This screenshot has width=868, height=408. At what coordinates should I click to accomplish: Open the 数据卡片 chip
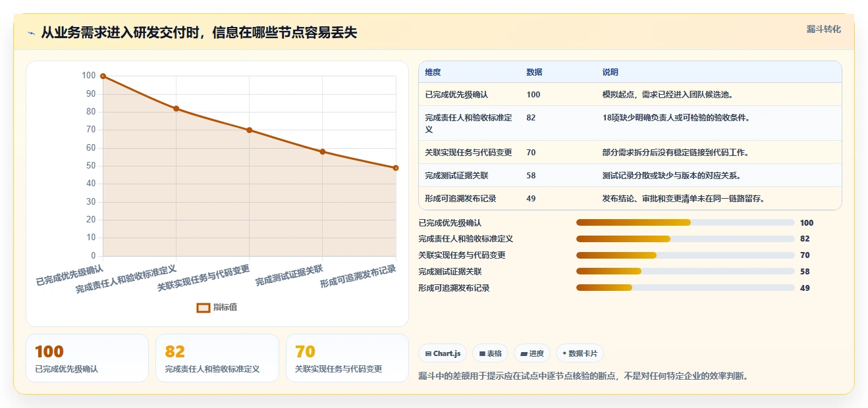pyautogui.click(x=580, y=353)
